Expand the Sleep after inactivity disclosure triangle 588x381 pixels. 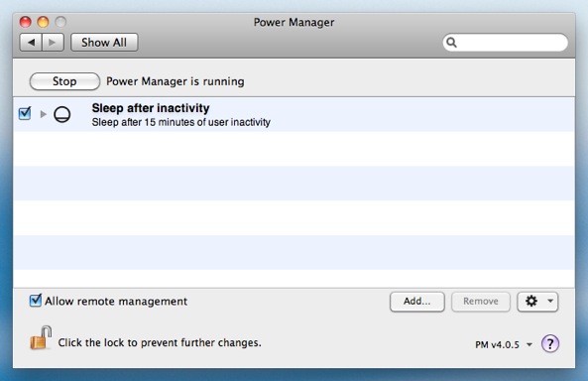point(43,114)
